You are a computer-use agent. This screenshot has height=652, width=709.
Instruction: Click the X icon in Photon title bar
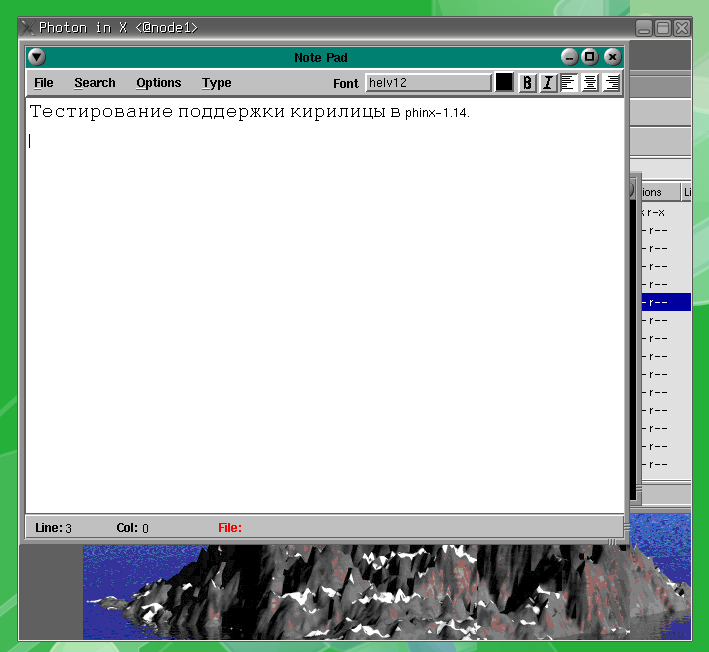click(27, 28)
